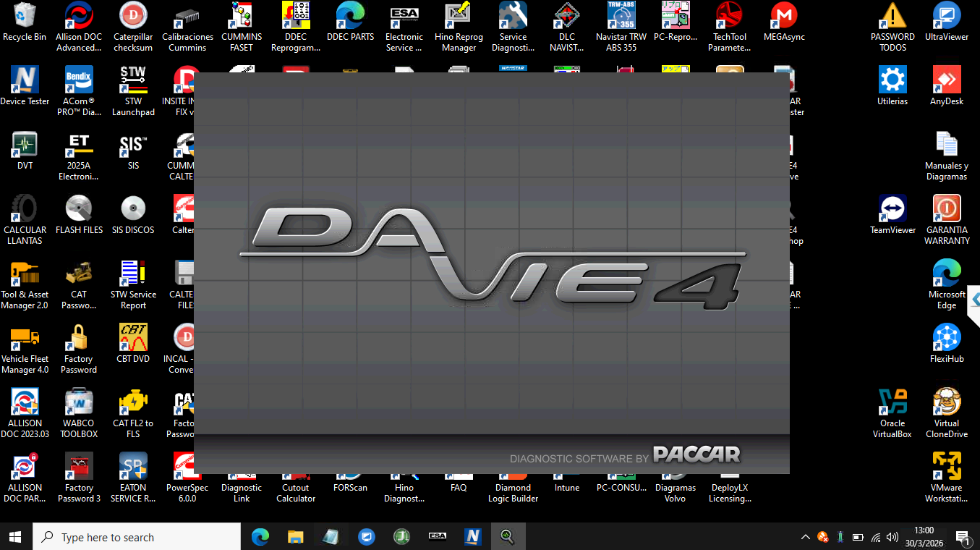Launch TeamViewer desktop shortcut
The image size is (980, 550).
coord(892,215)
